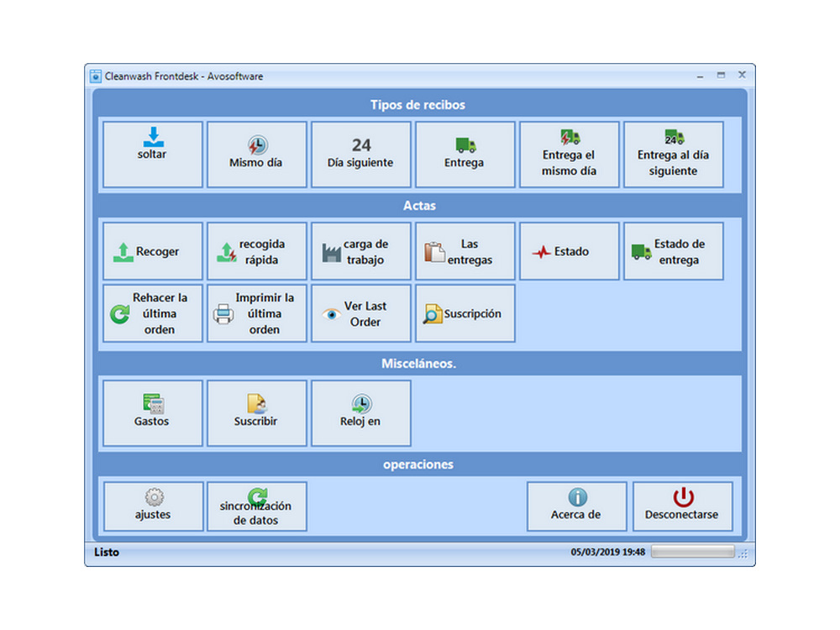The image size is (840, 630).
Task: Click the Listo status text
Action: [107, 552]
